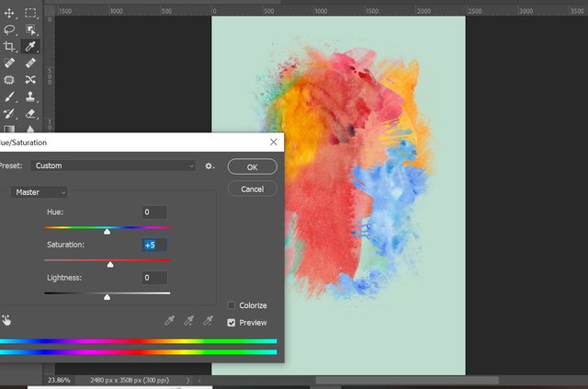Select the Rectangular Marquee tool
Viewport: 588px width, 389px height.
click(31, 13)
